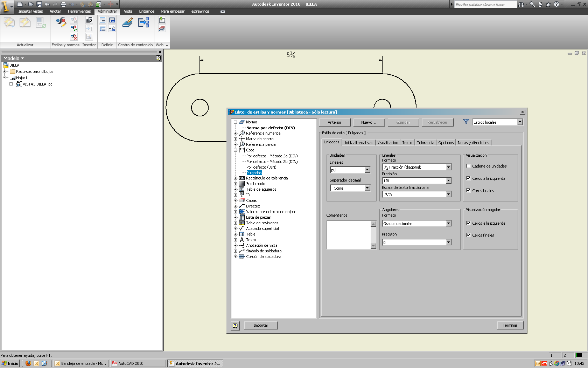Select the Pulgadas dimension style
Viewport: 588px width, 368px height.
click(254, 173)
